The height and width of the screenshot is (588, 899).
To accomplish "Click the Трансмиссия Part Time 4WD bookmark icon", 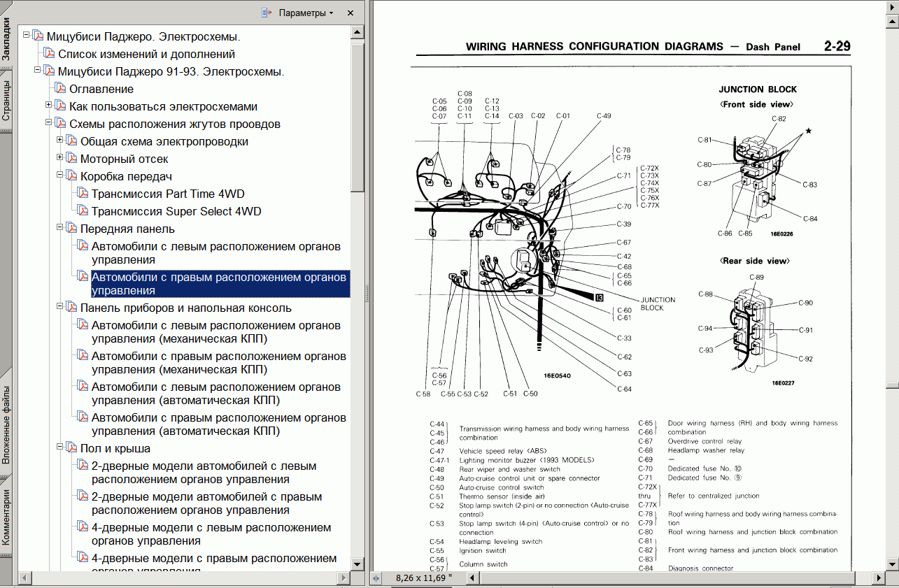I will coord(82,194).
